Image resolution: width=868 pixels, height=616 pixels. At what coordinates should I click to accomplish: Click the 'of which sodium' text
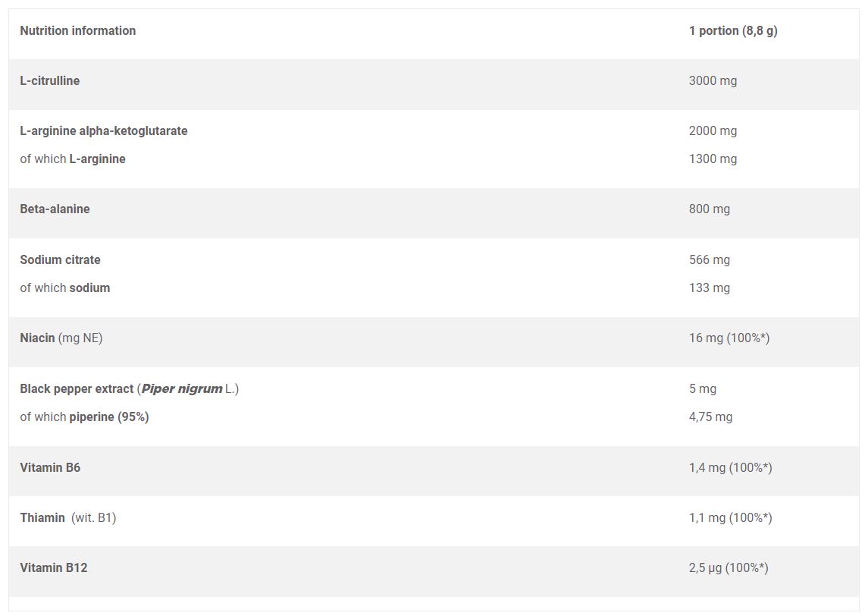pyautogui.click(x=64, y=288)
